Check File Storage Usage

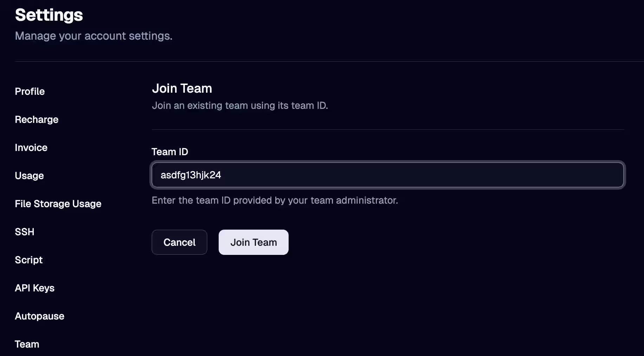click(x=58, y=204)
